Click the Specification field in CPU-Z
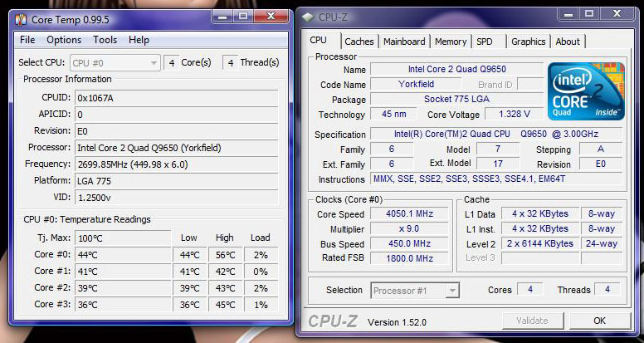The width and height of the screenshot is (644, 343). click(496, 134)
